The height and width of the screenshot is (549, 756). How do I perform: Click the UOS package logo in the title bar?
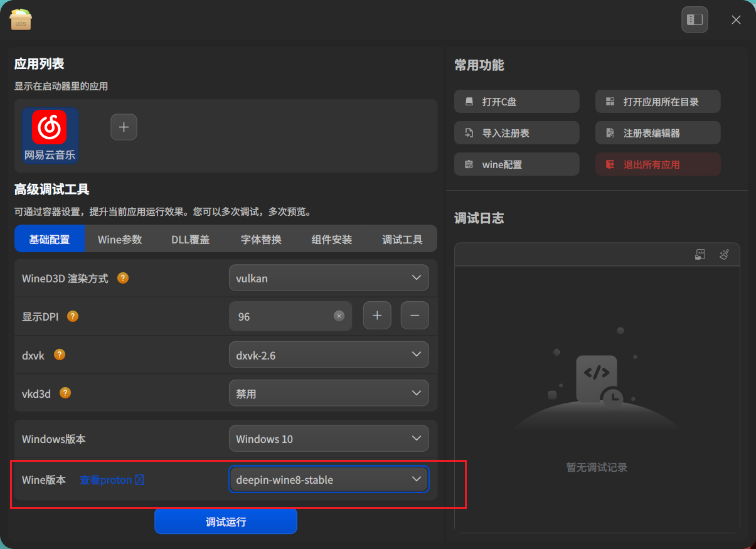(x=21, y=19)
